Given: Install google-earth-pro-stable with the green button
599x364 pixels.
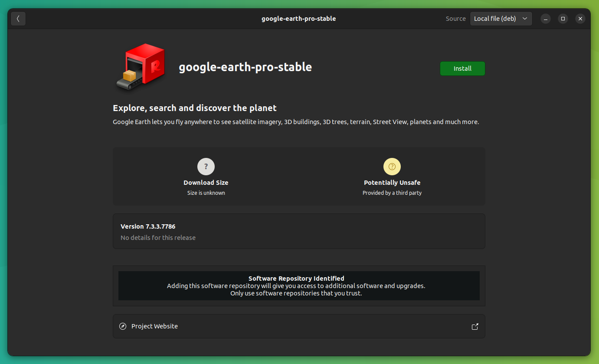Looking at the screenshot, I should (x=462, y=69).
